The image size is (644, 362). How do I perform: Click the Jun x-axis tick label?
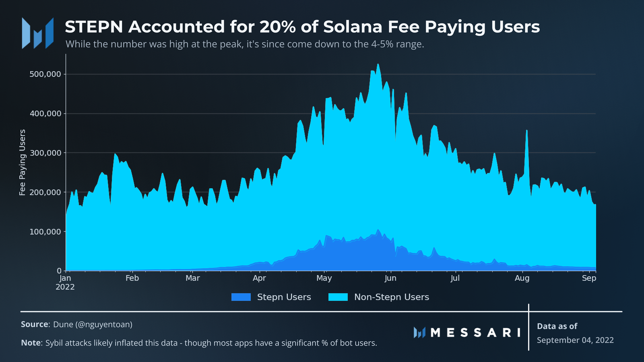tap(390, 278)
